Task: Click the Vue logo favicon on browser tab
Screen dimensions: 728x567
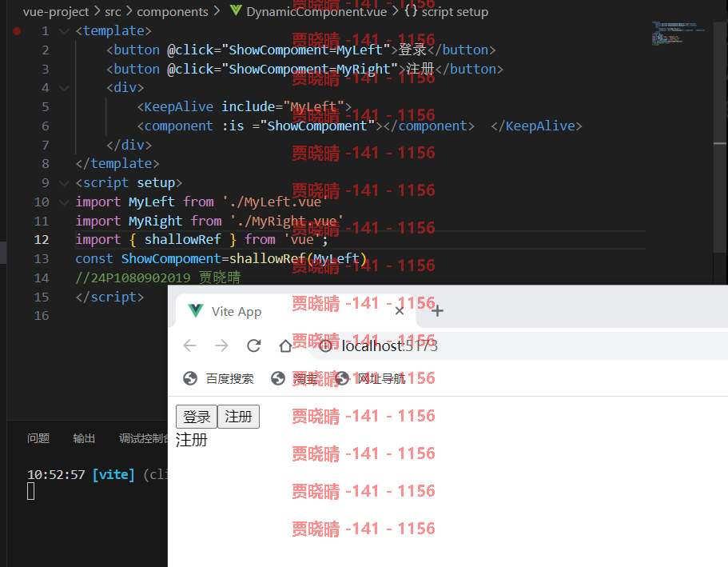Action: pyautogui.click(x=196, y=310)
